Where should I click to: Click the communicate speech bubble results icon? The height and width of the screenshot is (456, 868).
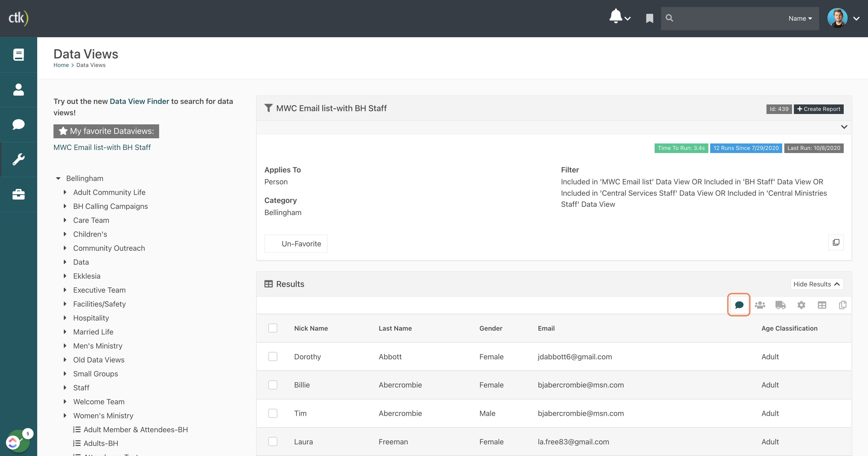pos(739,305)
